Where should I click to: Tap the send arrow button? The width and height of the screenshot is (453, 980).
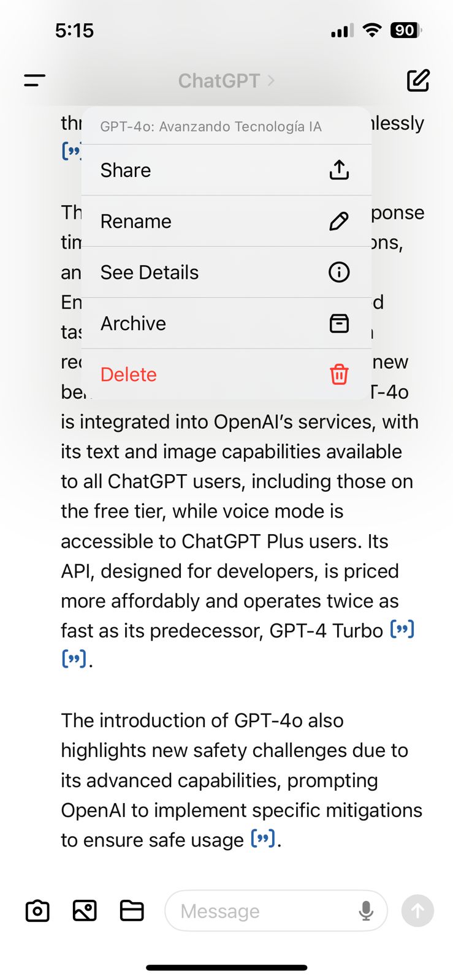417,911
